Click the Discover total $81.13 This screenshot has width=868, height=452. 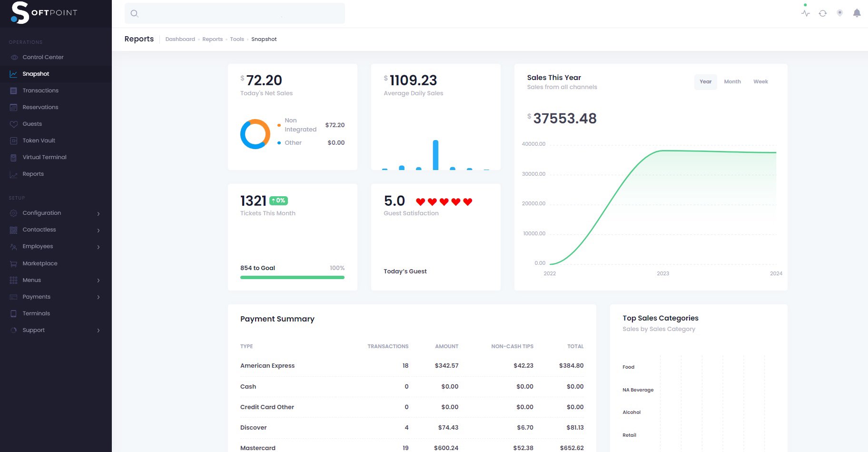pyautogui.click(x=575, y=428)
